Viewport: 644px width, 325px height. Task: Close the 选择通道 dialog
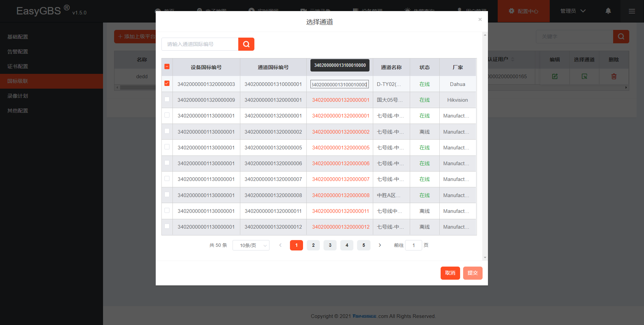pos(480,19)
